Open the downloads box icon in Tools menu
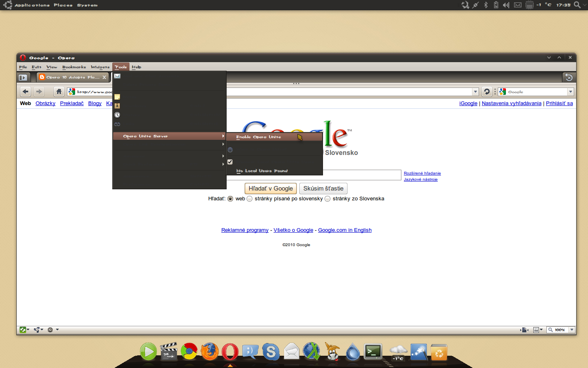Image resolution: width=588 pixels, height=368 pixels. 117,106
